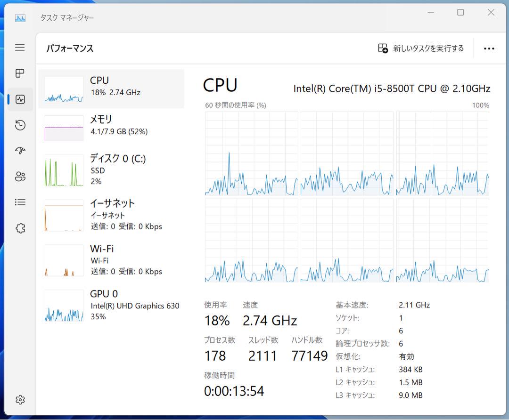Click the L3 cache value 9.0 MB

point(410,396)
